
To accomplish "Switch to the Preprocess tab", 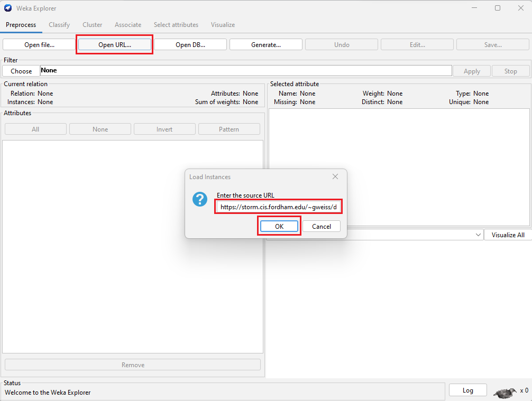I will tap(21, 25).
